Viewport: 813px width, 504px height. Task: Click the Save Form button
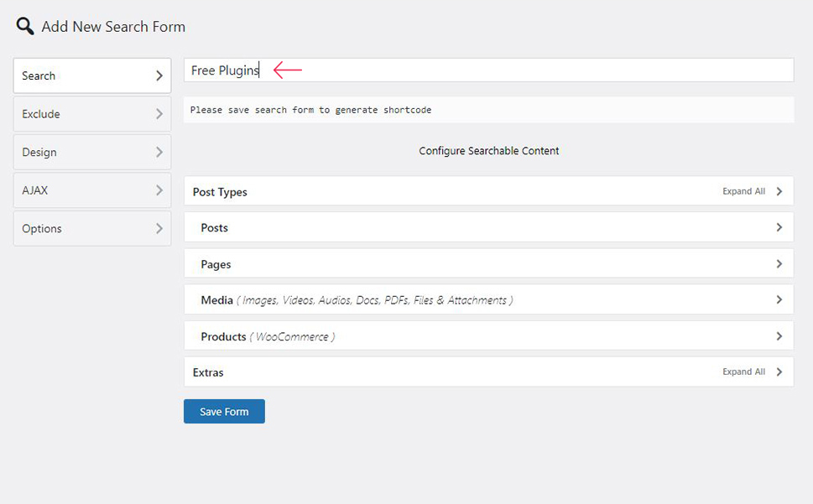[224, 411]
